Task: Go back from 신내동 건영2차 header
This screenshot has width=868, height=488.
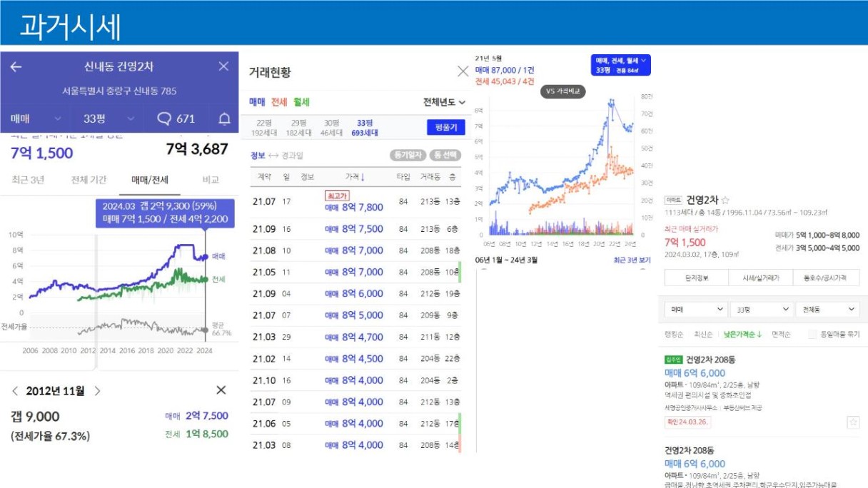Action: point(16,66)
